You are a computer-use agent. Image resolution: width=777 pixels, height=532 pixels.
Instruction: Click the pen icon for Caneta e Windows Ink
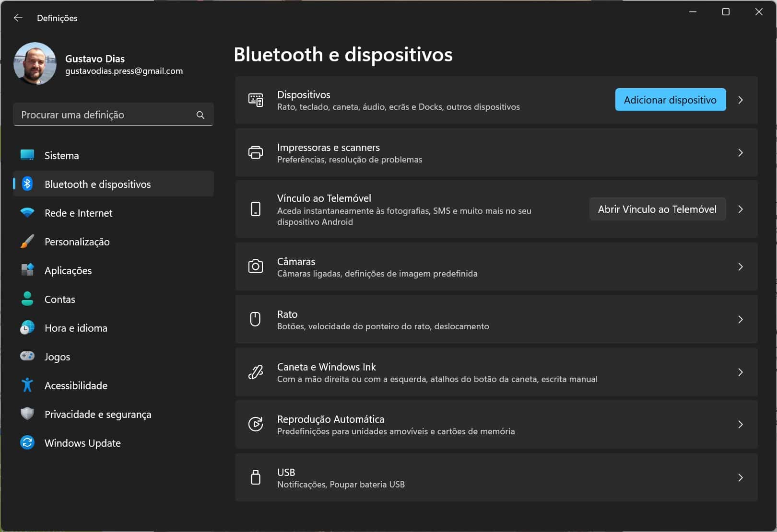[x=256, y=372]
